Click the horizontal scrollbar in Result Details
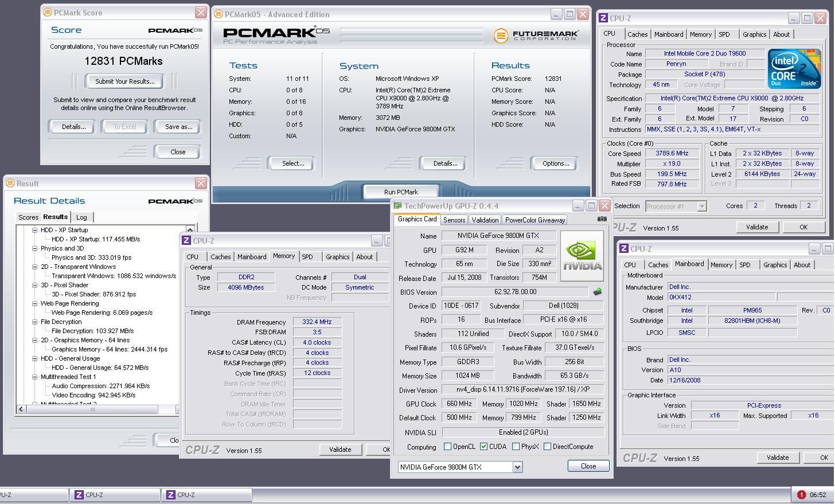 92,409
